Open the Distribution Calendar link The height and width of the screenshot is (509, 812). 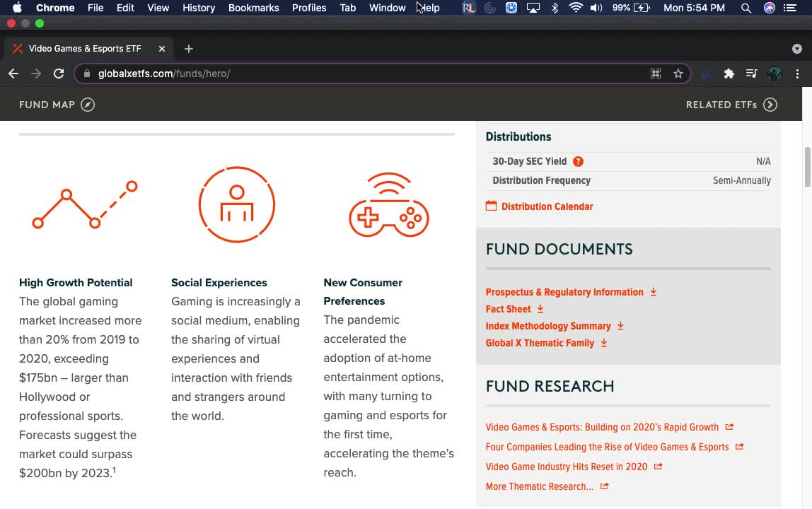coord(547,206)
